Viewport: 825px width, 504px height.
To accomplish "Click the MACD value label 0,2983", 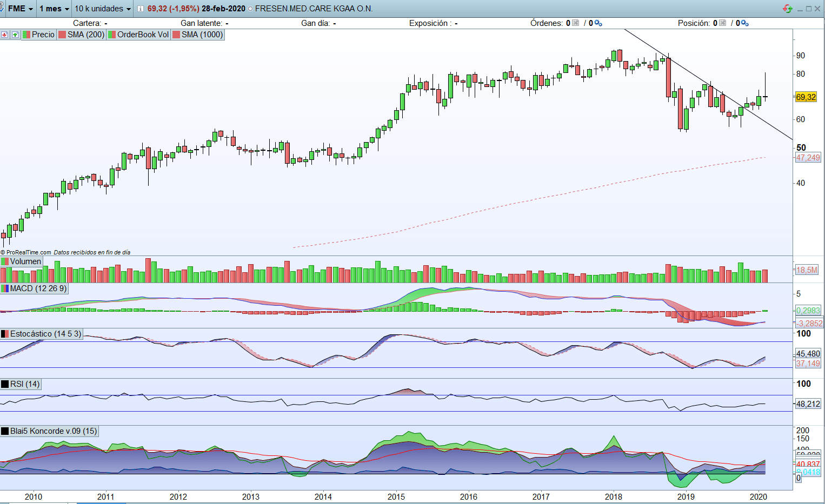I will 808,311.
